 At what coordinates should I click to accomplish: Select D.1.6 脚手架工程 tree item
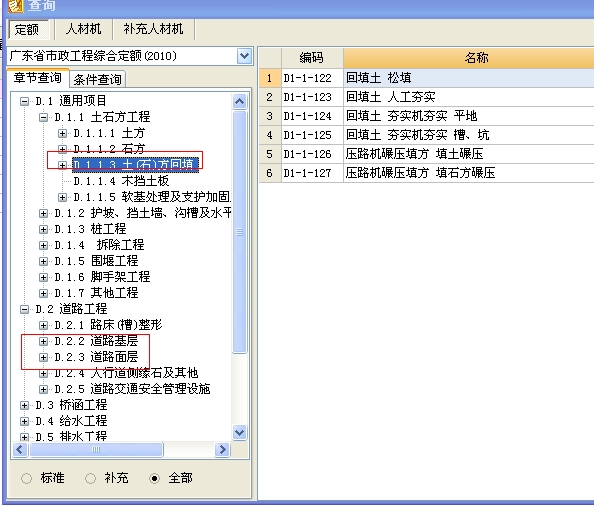pos(102,277)
